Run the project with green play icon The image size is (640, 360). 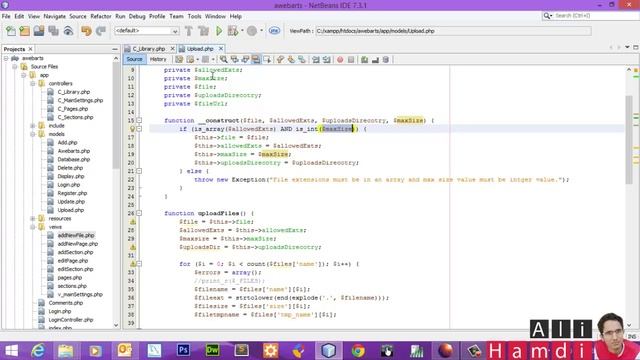[219, 31]
